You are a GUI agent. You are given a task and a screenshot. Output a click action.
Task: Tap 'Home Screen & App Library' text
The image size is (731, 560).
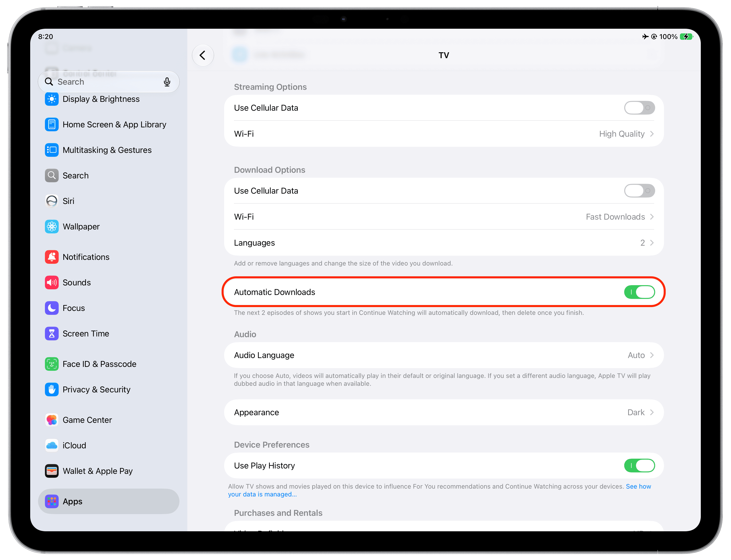coord(114,125)
